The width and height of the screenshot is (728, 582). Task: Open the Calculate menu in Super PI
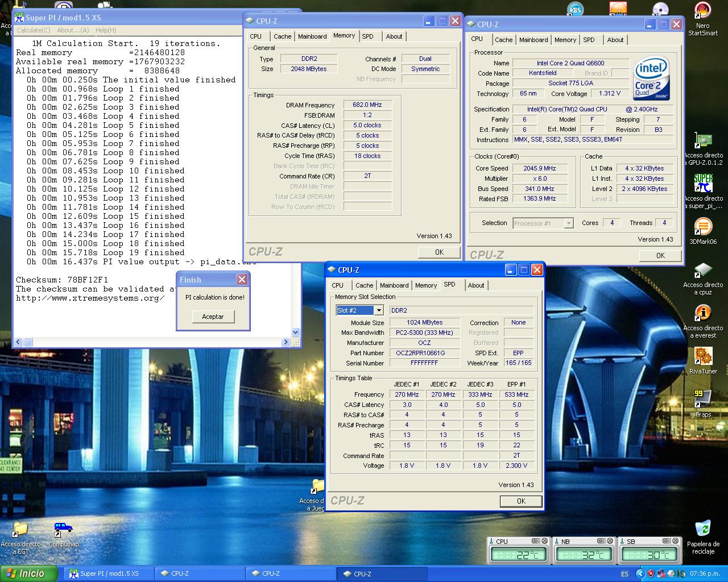click(x=33, y=30)
